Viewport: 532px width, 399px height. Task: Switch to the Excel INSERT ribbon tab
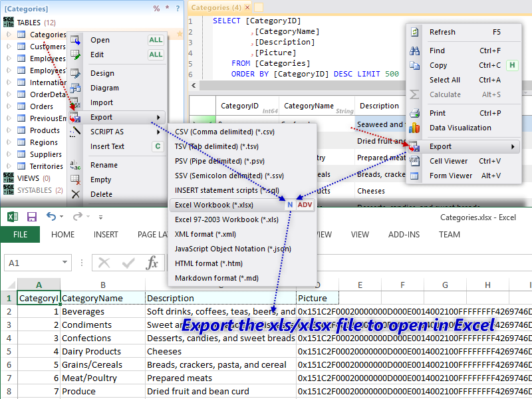click(106, 235)
